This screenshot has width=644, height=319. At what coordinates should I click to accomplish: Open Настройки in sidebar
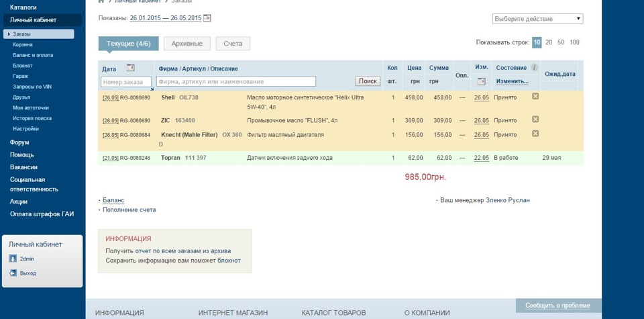point(25,129)
